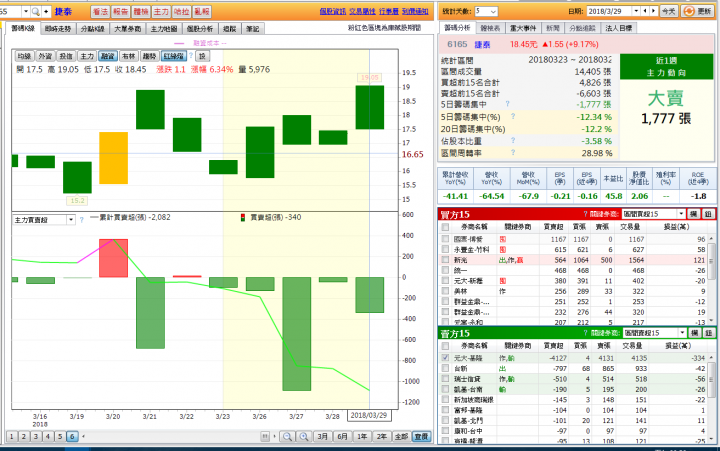Image resolution: width=720 pixels, height=451 pixels.
Task: Open the 個股資訊 link
Action: (332, 11)
